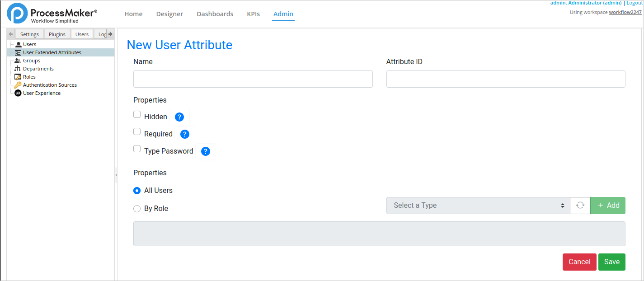Click the Authentication Sources key icon
This screenshot has height=281, width=644.
[x=18, y=85]
